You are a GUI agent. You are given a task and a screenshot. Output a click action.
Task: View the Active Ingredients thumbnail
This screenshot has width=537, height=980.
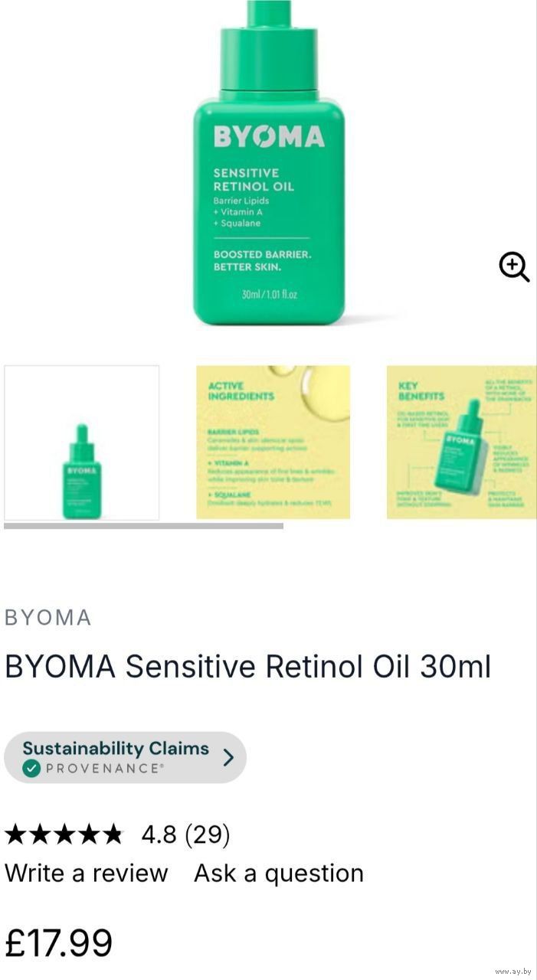[x=273, y=443]
